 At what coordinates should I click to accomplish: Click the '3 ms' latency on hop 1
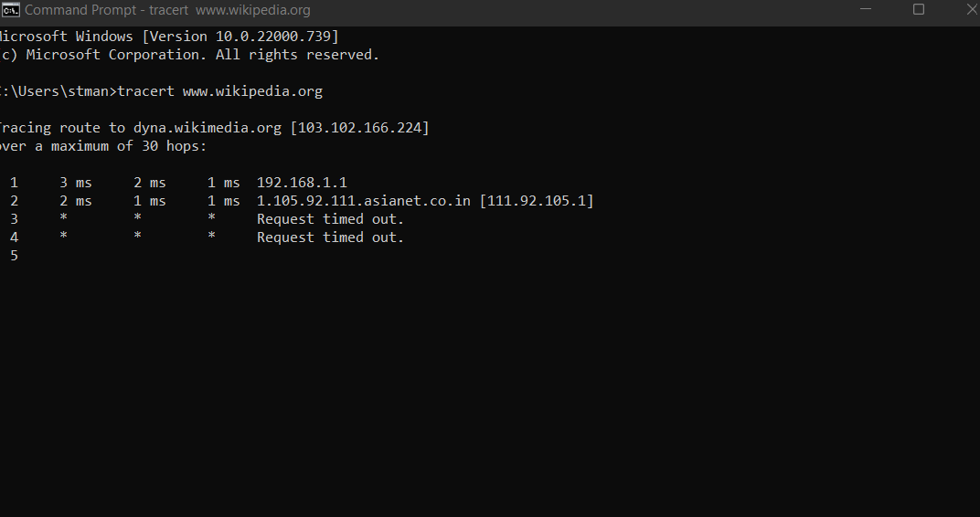tap(76, 183)
